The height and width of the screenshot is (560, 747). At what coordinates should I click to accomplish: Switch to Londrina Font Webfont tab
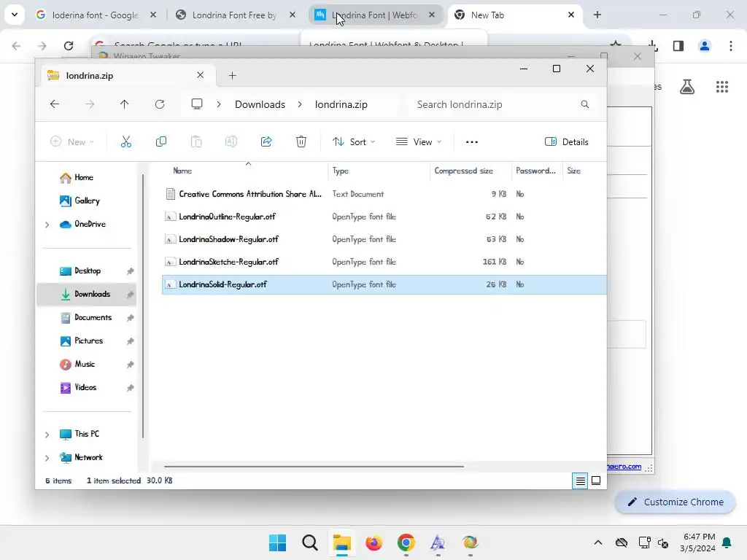coord(376,15)
